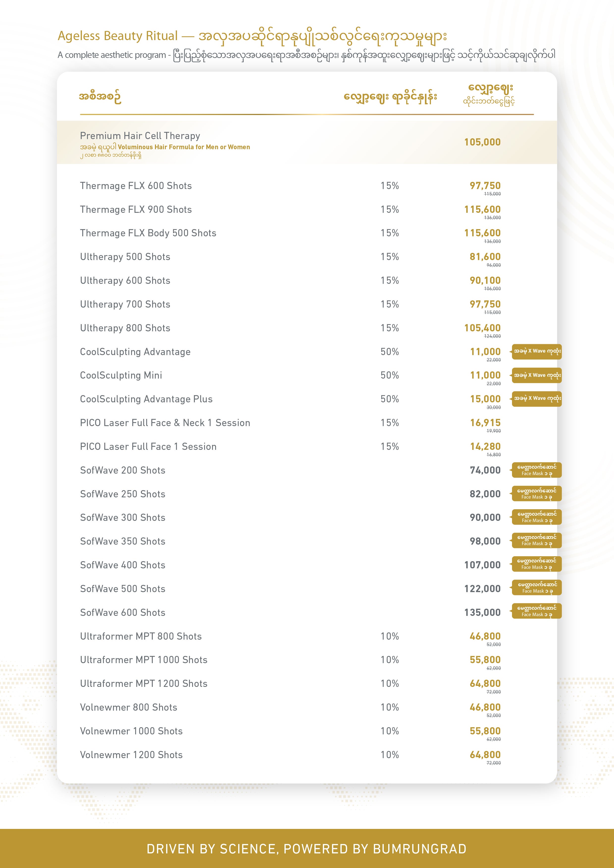
Task: Click the Face Mask badge beside SofWave 400 Shots
Action: tap(537, 564)
